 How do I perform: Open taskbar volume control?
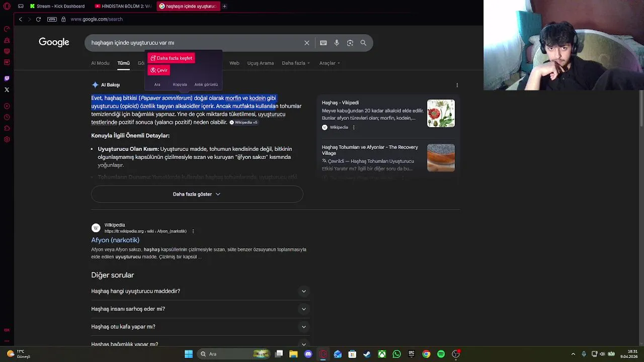tap(602, 354)
